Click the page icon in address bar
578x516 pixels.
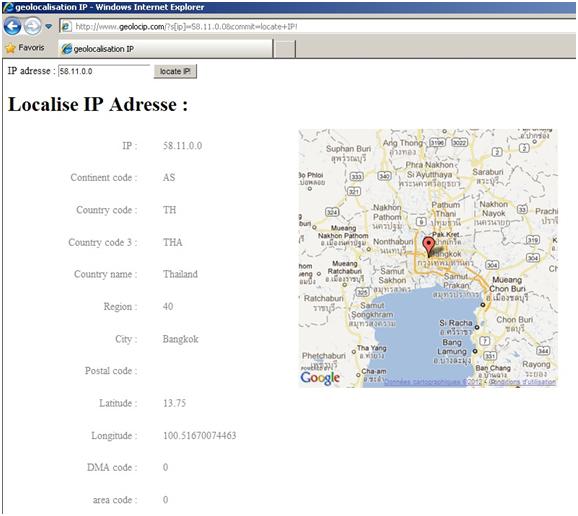coord(66,26)
